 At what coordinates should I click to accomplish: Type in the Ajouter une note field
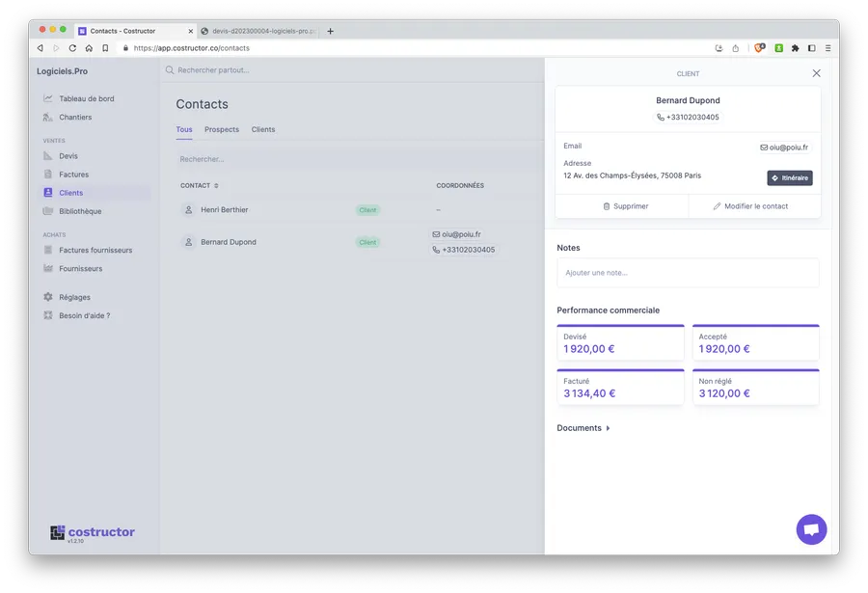click(688, 273)
